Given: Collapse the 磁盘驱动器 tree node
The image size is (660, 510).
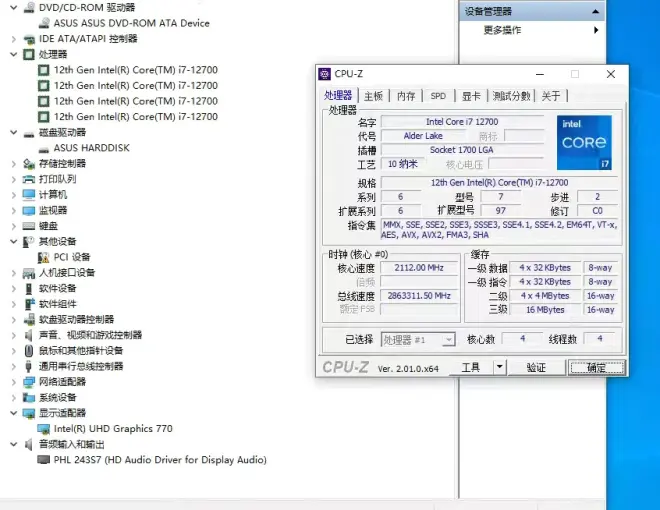Looking at the screenshot, I should [14, 133].
